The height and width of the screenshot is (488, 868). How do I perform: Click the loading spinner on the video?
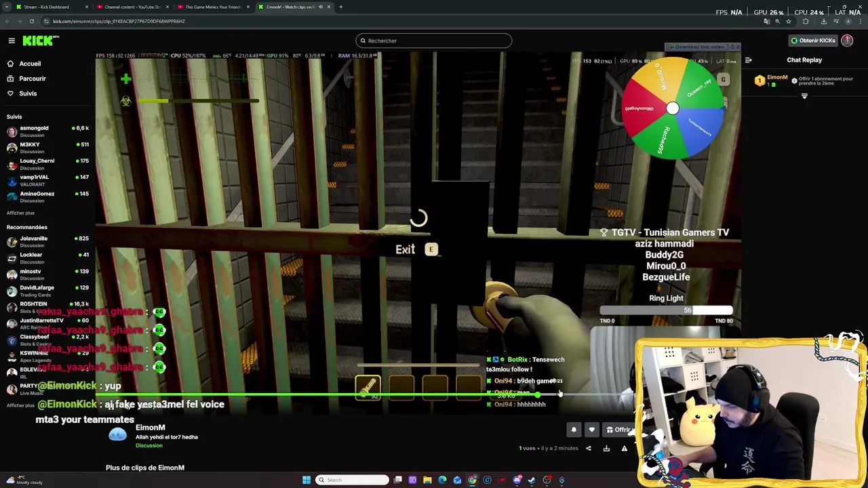419,218
